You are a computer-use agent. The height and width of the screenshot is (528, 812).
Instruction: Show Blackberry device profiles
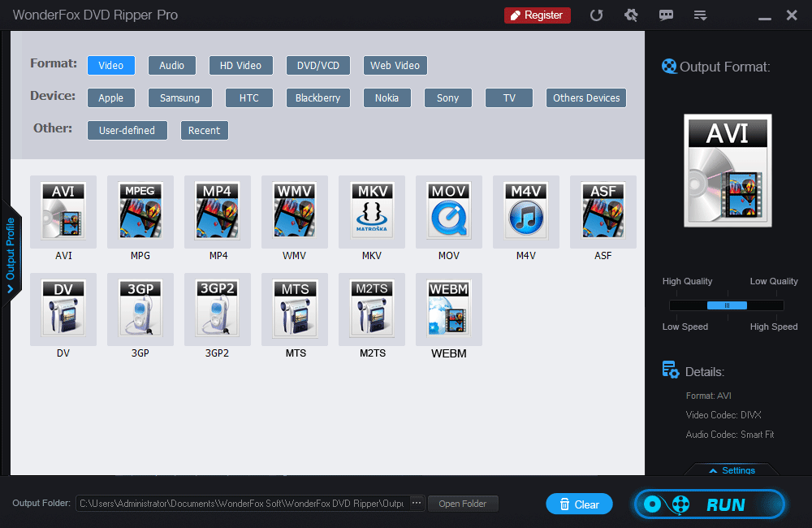coord(318,98)
